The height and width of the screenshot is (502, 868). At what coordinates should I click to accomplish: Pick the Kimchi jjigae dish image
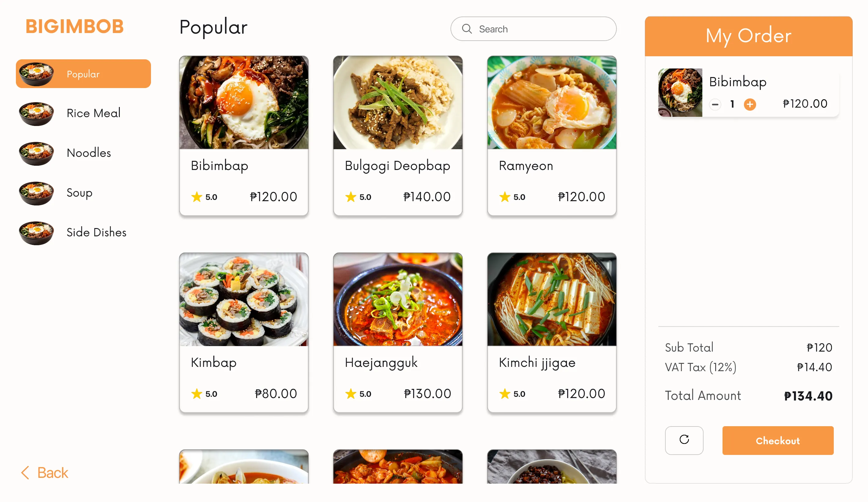coord(551,299)
